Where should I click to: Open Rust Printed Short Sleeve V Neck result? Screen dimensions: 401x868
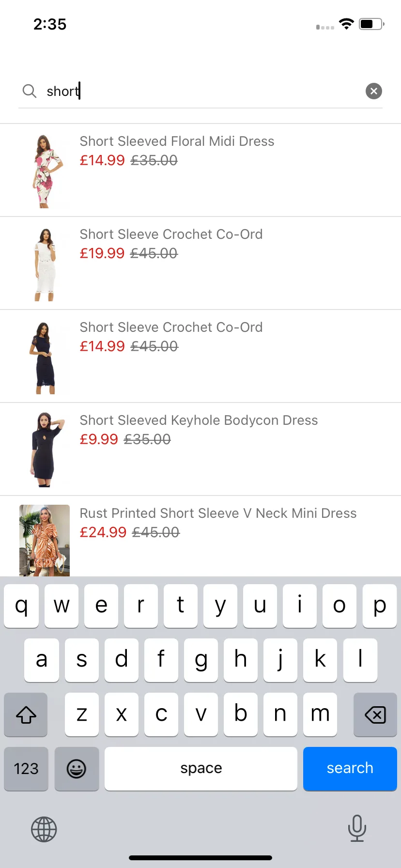tap(218, 513)
